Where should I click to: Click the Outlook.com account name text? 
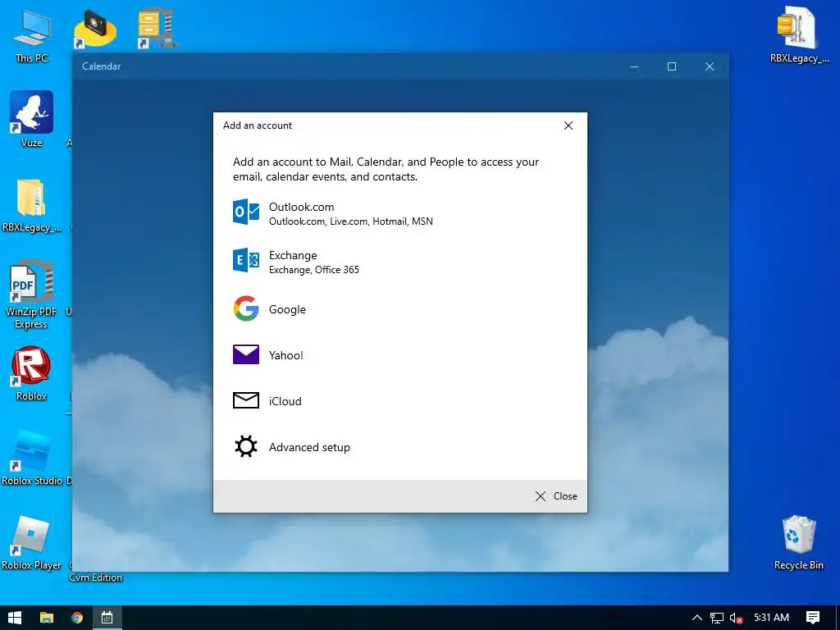pyautogui.click(x=302, y=207)
